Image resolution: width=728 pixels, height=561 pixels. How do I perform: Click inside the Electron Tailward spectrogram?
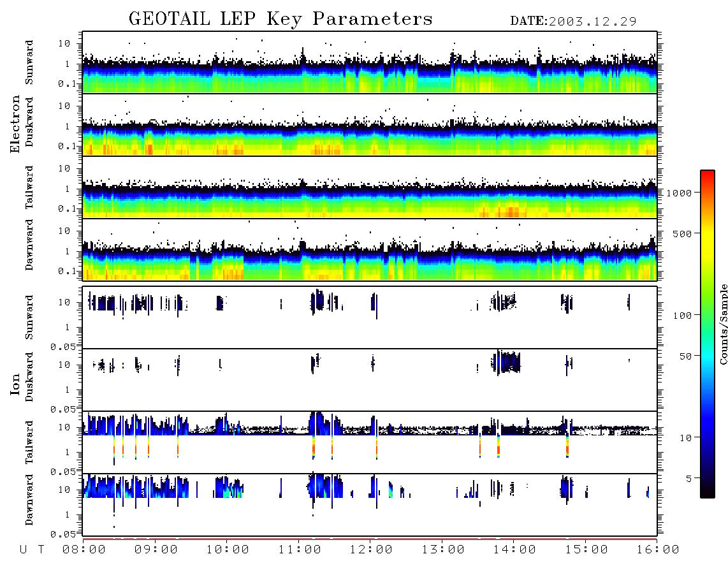[370, 187]
